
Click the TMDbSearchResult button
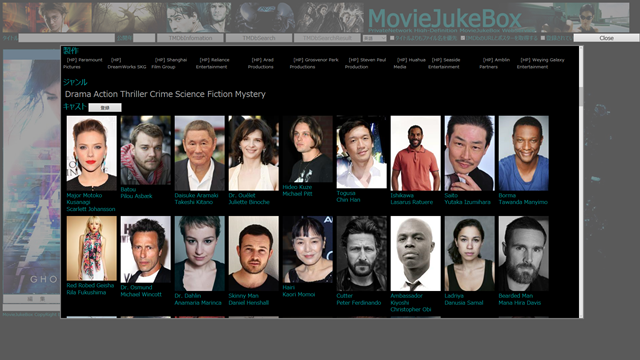point(327,38)
